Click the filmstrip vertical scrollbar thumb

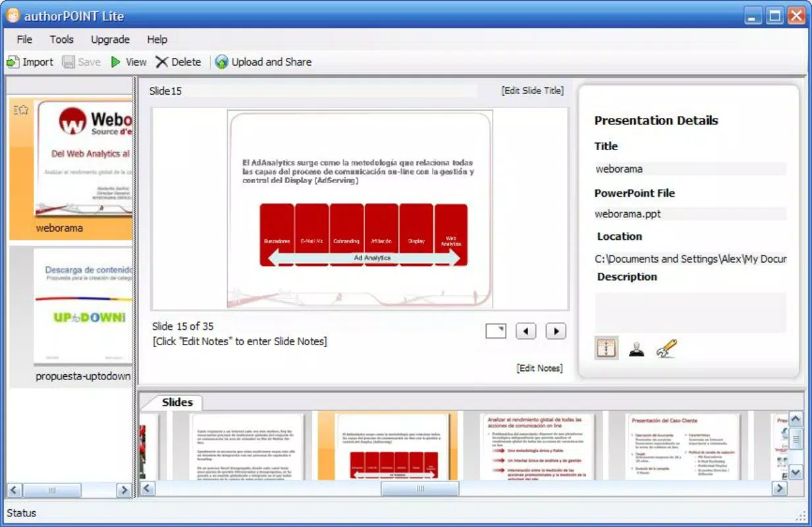pos(796,438)
